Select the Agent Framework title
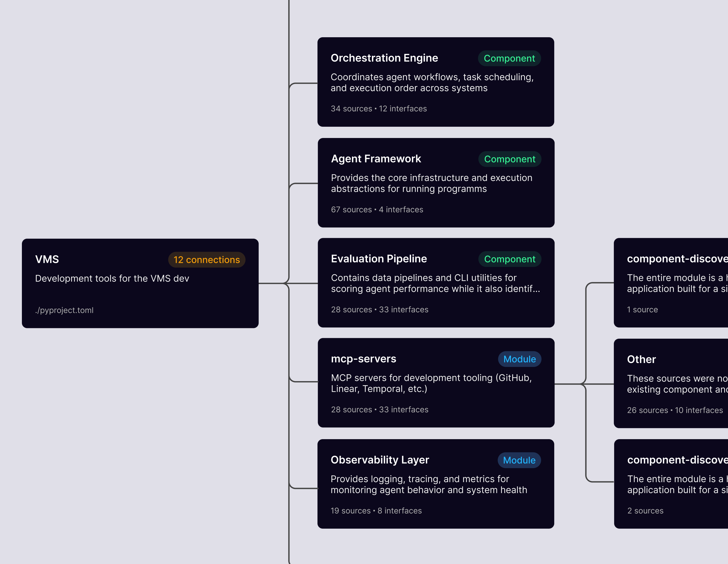The height and width of the screenshot is (564, 728). click(x=376, y=159)
